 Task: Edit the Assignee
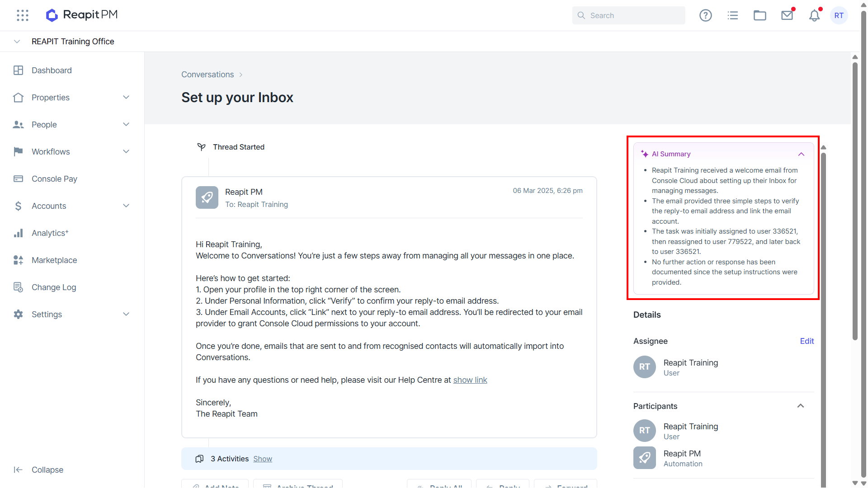point(807,341)
